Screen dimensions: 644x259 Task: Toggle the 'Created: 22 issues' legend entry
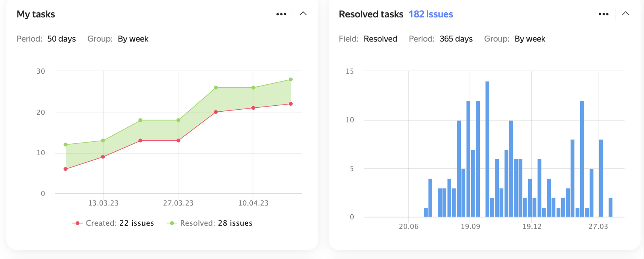[x=113, y=223]
